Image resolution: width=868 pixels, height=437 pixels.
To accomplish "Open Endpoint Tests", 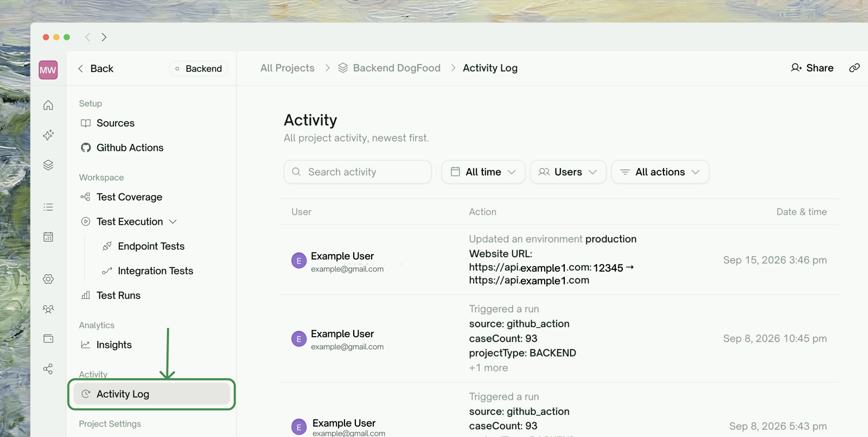I will 144,246.
